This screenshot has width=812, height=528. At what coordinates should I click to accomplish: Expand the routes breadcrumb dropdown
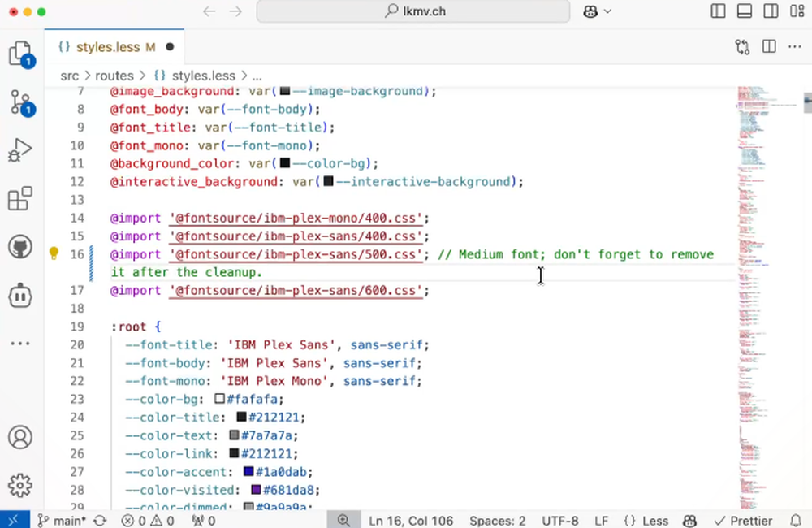tap(114, 75)
